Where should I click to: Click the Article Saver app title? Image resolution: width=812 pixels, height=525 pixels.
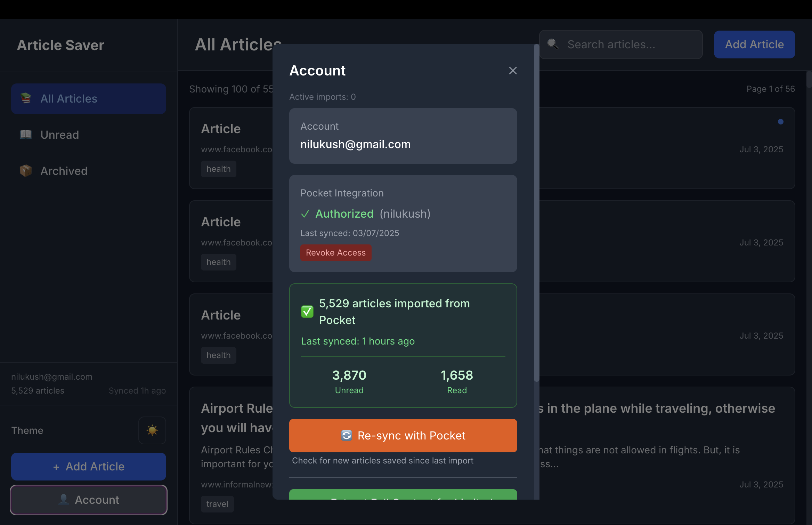tap(60, 45)
